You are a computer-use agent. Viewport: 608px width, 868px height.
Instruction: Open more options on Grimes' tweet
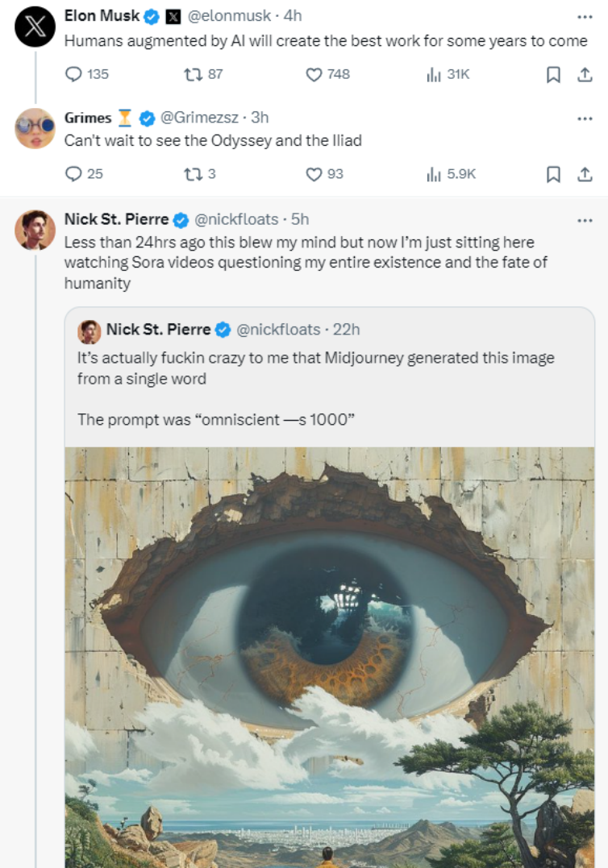tap(585, 118)
